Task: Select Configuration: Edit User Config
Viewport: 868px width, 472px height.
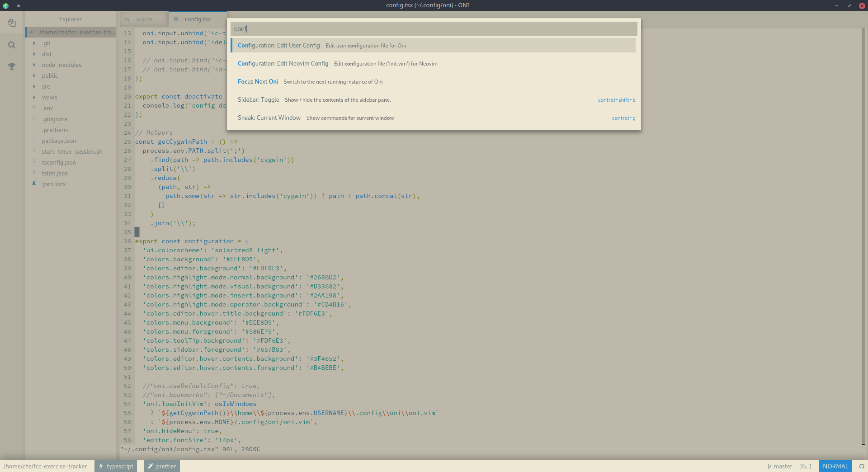Action: [x=278, y=45]
